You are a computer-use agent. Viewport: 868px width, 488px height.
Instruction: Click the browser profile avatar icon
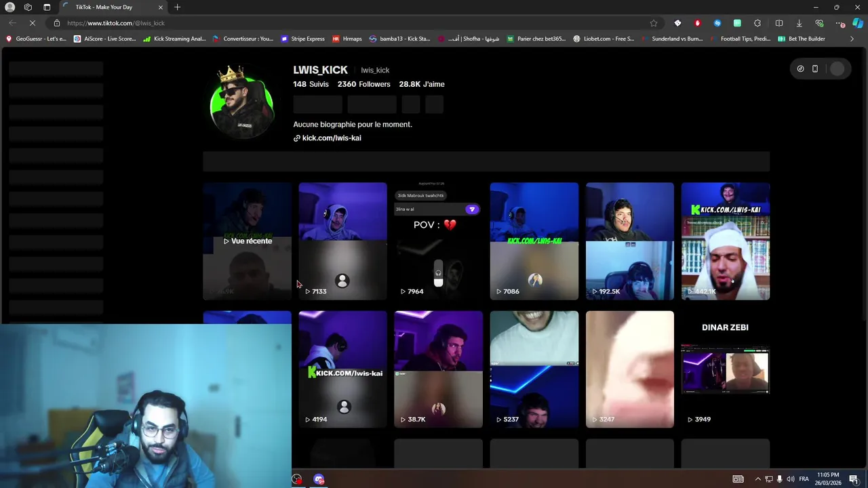[x=10, y=7]
